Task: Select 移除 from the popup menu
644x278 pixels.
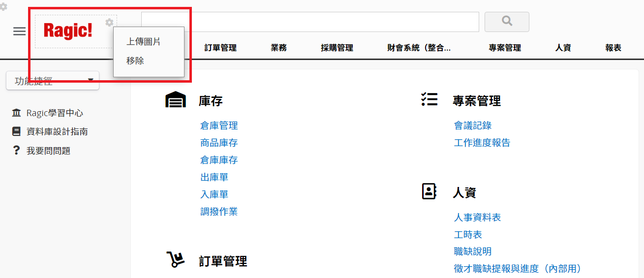Action: tap(135, 61)
